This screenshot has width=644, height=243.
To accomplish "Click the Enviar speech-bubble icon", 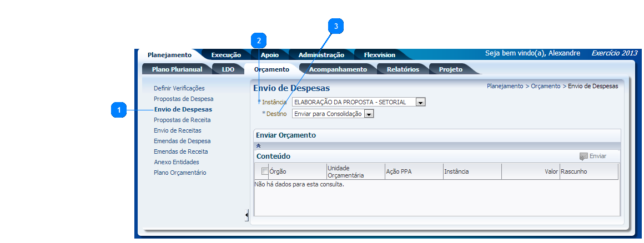I will [x=583, y=156].
